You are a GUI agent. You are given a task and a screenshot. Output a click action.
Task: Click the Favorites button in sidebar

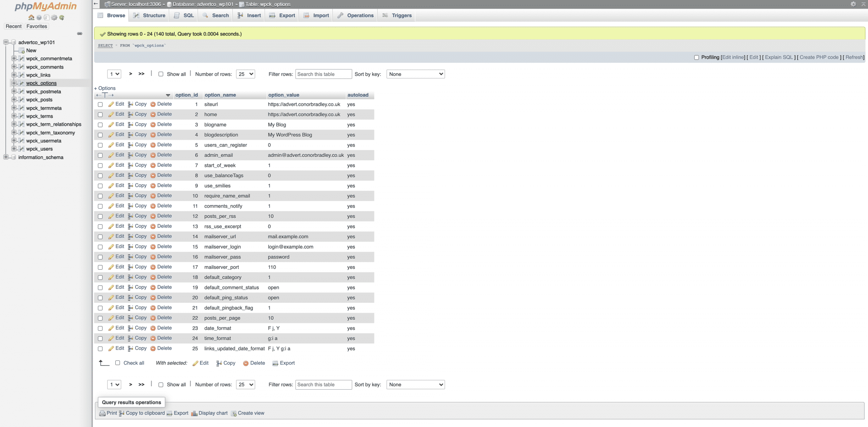tap(37, 26)
